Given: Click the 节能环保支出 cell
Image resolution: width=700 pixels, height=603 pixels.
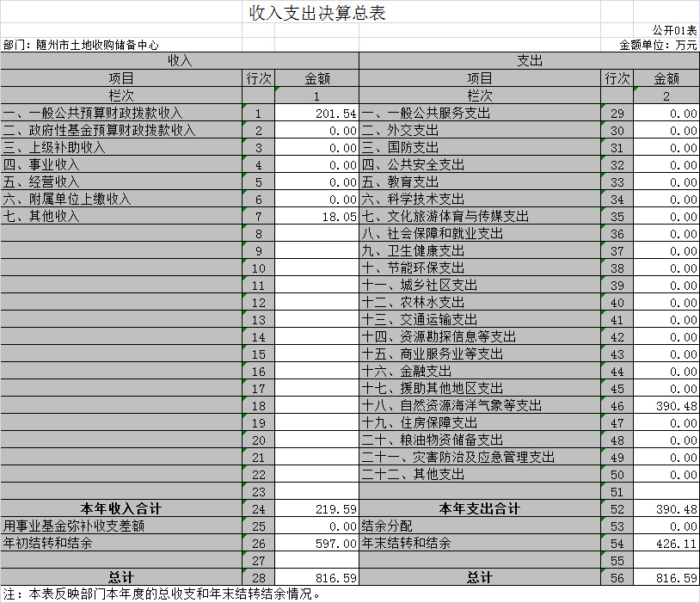Looking at the screenshot, I should coord(480,268).
